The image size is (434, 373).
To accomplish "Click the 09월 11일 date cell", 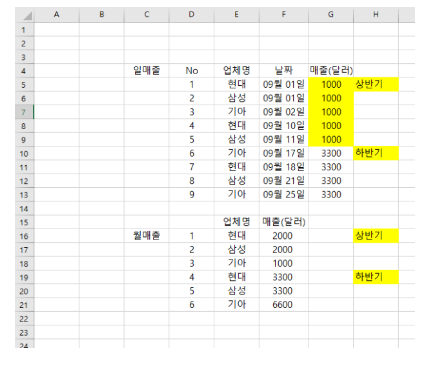I will [x=284, y=140].
